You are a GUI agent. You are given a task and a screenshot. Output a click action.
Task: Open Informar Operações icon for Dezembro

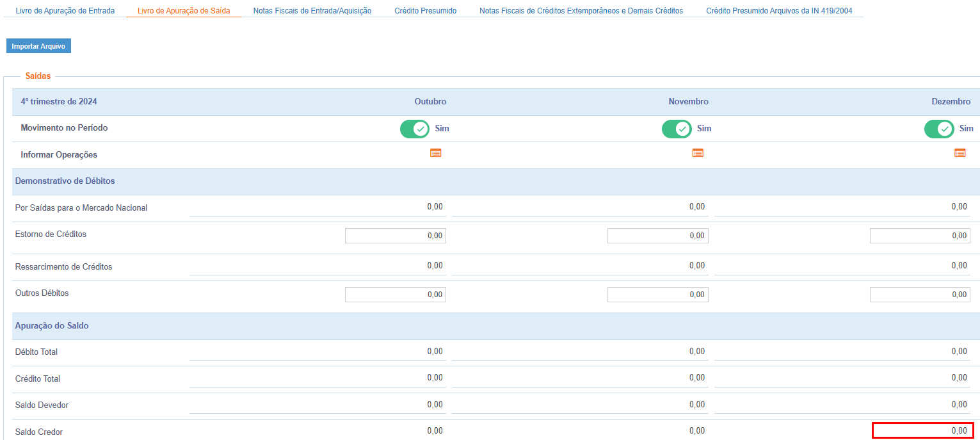coord(960,153)
